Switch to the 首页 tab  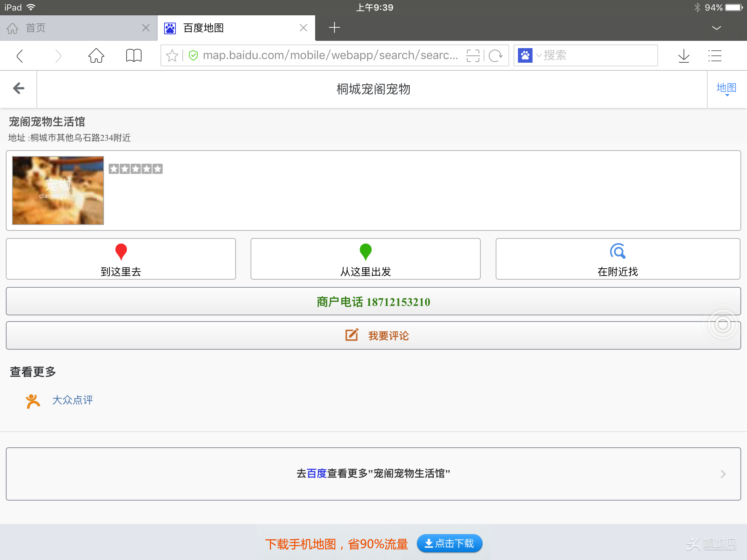78,28
